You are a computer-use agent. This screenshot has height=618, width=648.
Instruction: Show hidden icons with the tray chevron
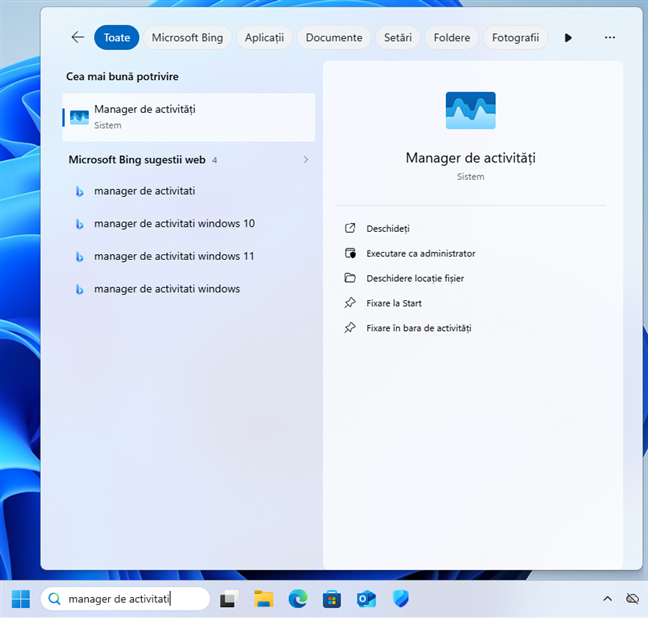click(608, 599)
